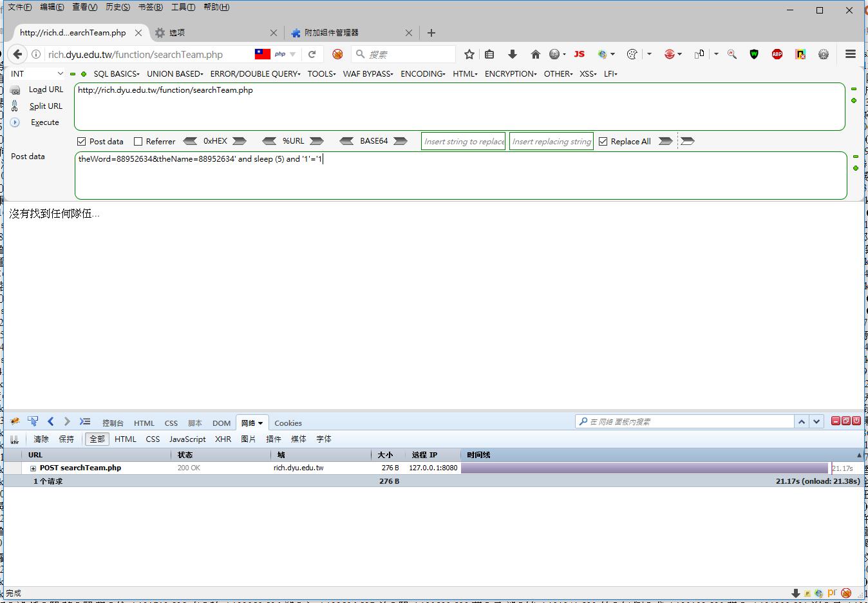Click Insert string to replace field
This screenshot has width=868, height=603.
(464, 141)
